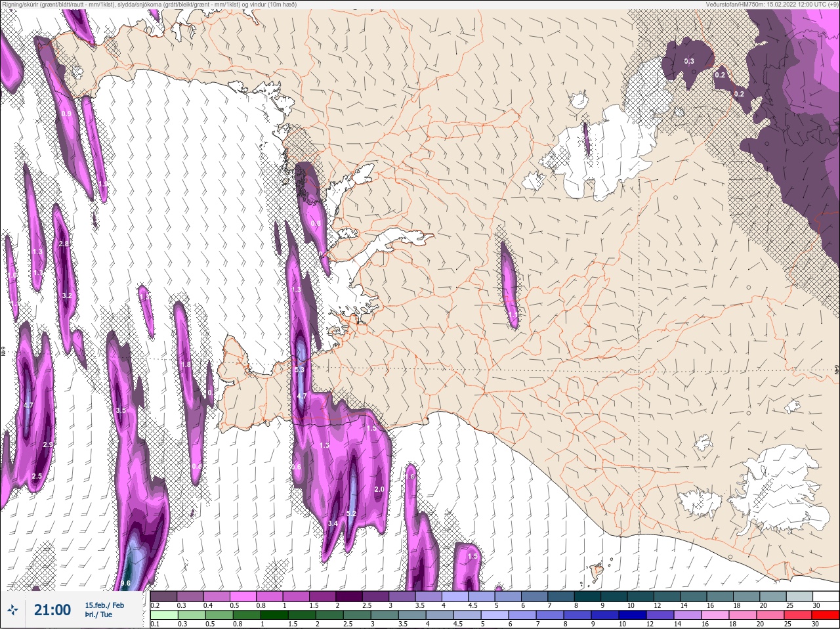Image resolution: width=840 pixels, height=629 pixels.
Task: Pick the dark green 1 swatch in the bottom legend row
Action: coord(274,615)
